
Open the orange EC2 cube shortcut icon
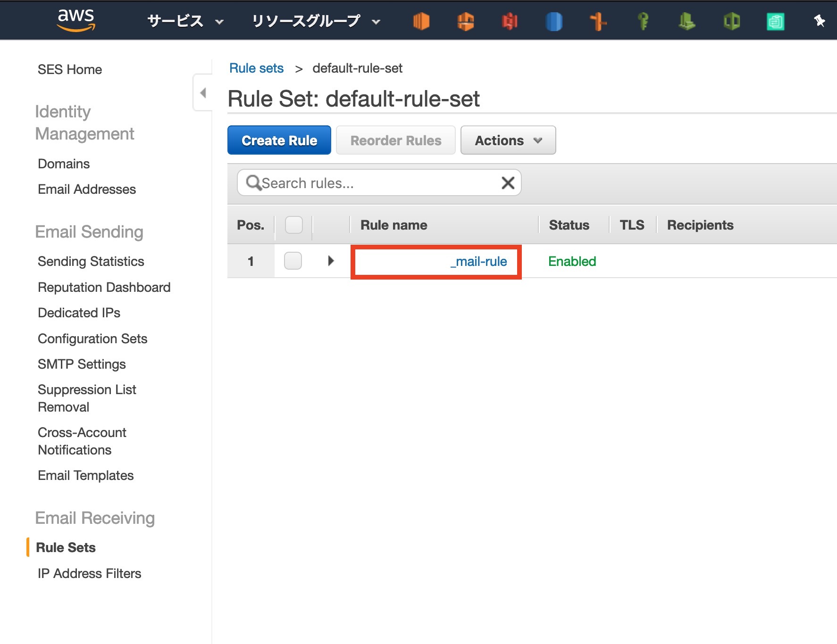(421, 21)
